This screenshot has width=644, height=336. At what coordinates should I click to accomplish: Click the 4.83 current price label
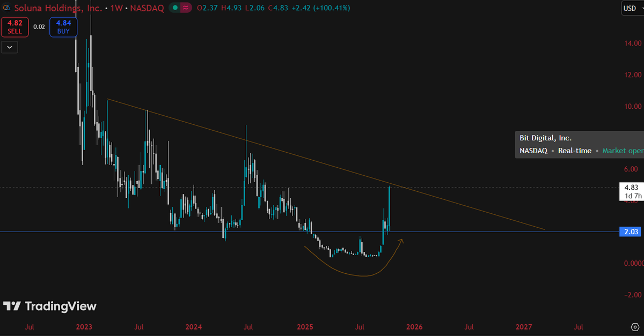[631, 188]
